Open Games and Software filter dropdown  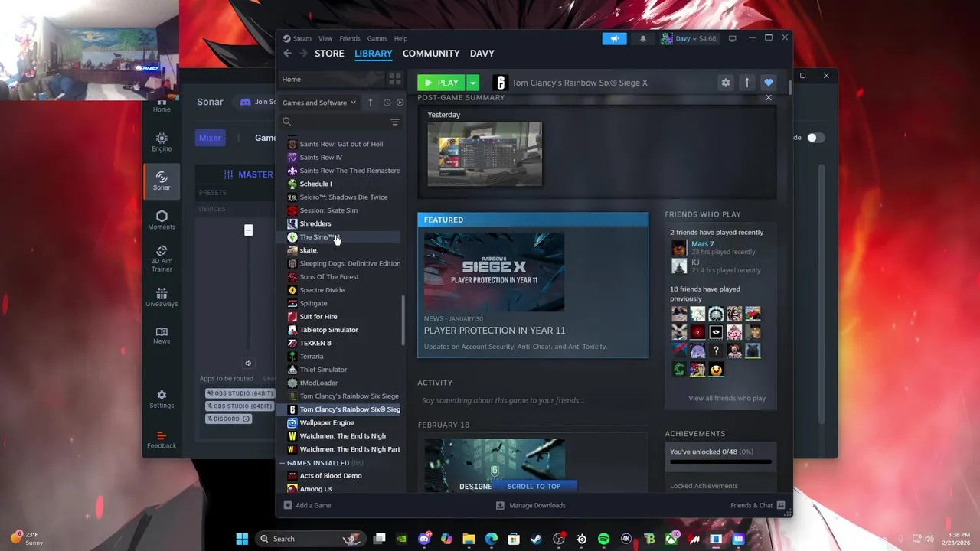click(x=319, y=103)
